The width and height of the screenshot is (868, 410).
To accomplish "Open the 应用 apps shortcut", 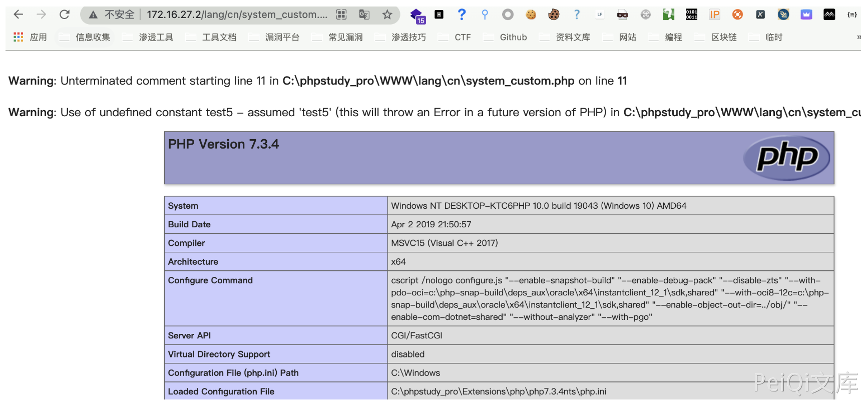I will coord(31,37).
